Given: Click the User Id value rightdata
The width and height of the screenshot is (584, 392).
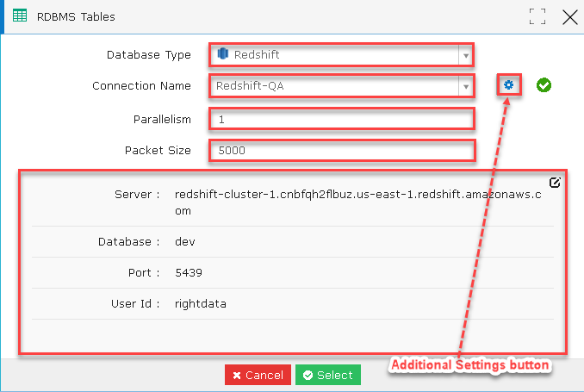Looking at the screenshot, I should tap(201, 304).
